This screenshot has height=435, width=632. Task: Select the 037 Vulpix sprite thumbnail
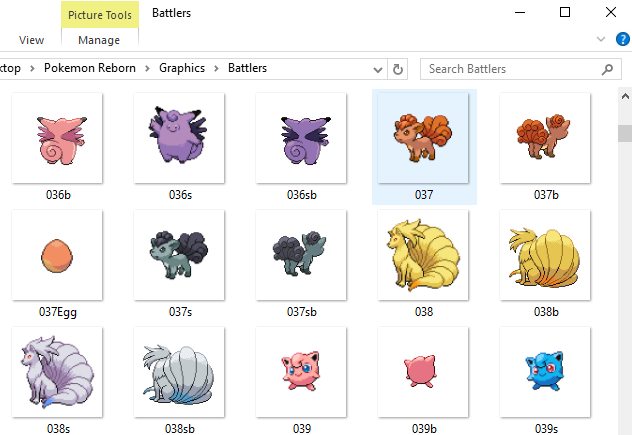coord(423,138)
